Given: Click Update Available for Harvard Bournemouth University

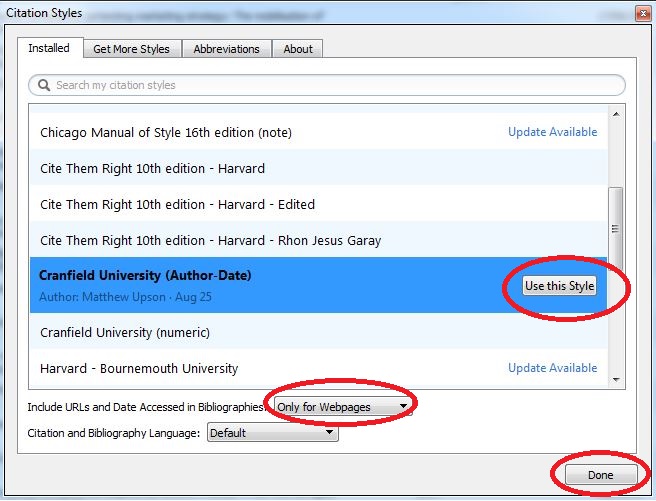Looking at the screenshot, I should click(x=552, y=368).
